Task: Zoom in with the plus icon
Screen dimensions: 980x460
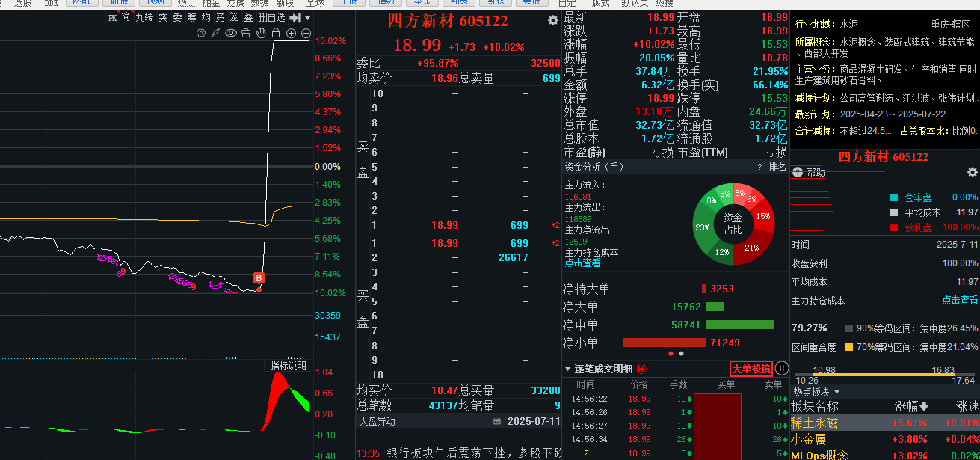Action: tap(291, 33)
